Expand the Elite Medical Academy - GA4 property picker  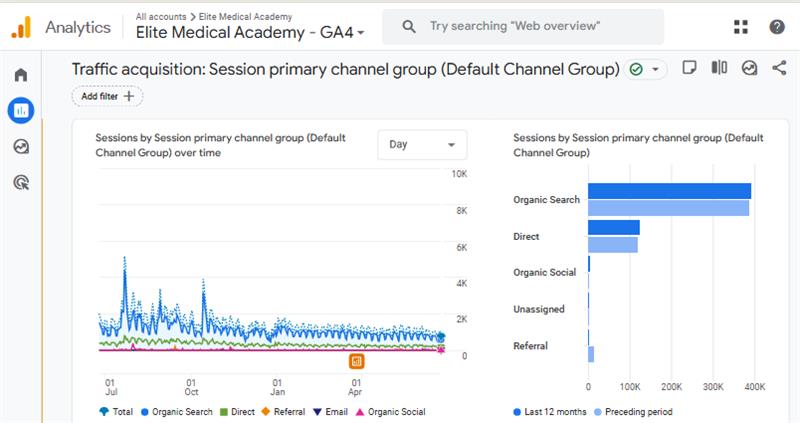coord(251,33)
